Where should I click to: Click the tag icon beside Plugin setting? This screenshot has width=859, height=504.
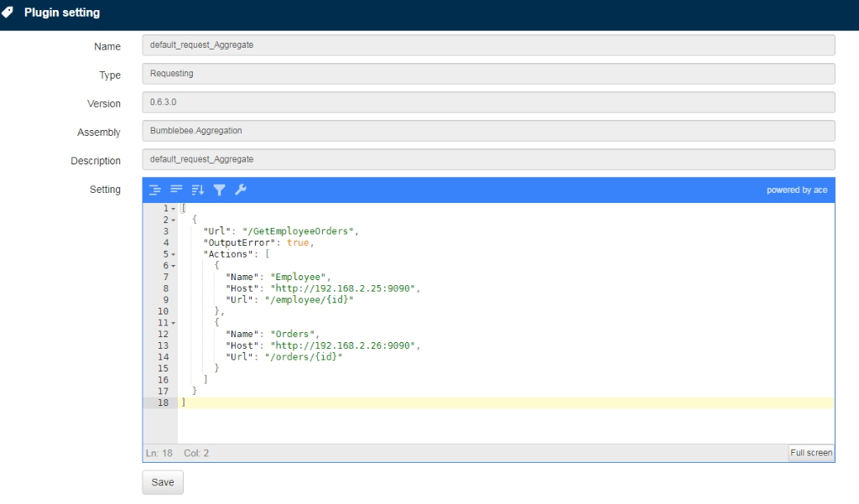coord(7,12)
